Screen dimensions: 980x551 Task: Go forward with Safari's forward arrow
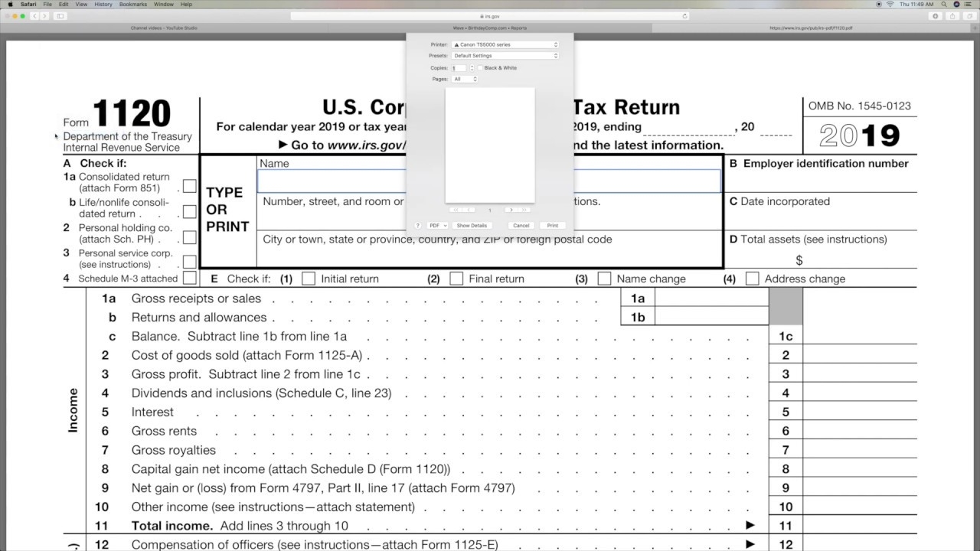click(x=44, y=16)
